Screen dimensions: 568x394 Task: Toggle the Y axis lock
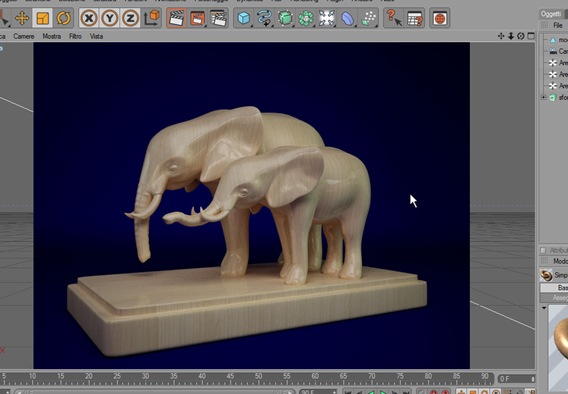pos(110,18)
